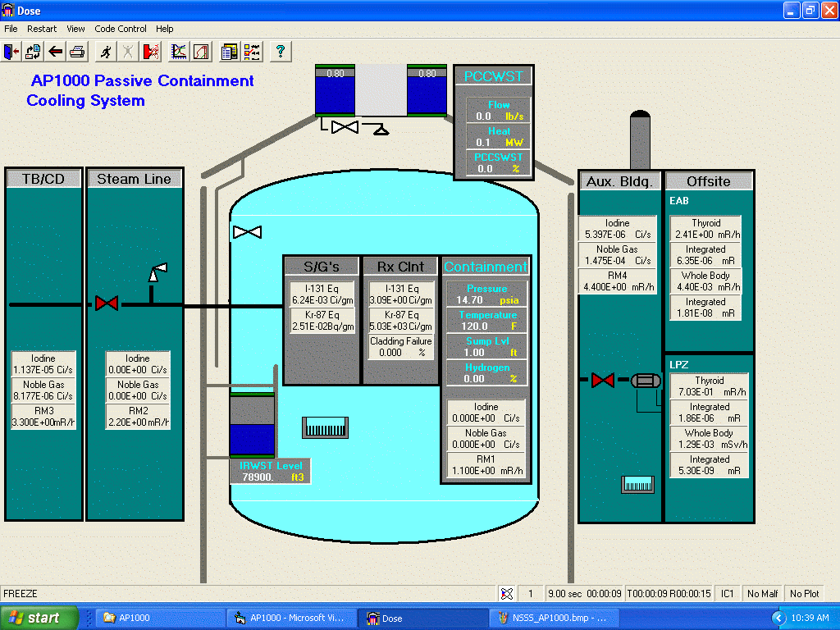840x630 pixels.
Task: Click the IC1 status bar field
Action: (x=728, y=594)
